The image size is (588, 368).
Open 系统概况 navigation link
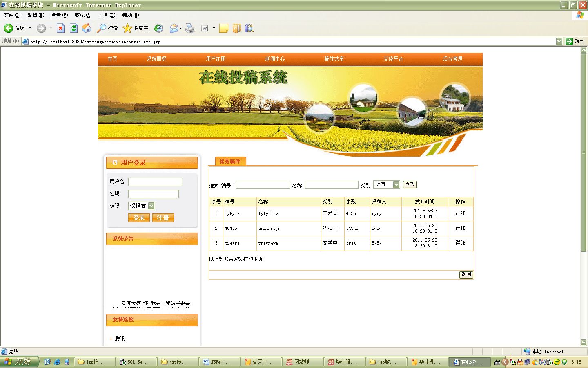157,59
